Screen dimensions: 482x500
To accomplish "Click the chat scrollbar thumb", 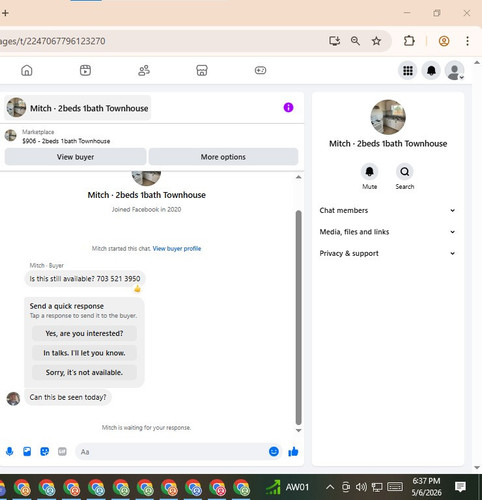I will pos(299,317).
